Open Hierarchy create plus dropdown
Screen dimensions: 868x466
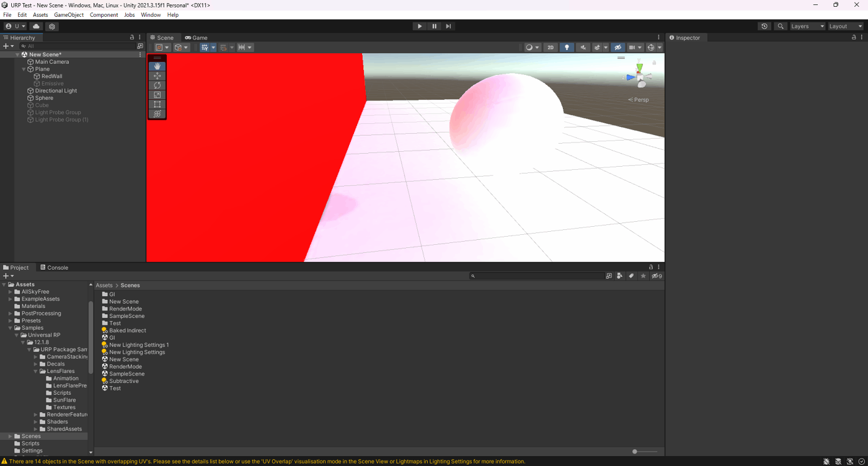(x=9, y=46)
